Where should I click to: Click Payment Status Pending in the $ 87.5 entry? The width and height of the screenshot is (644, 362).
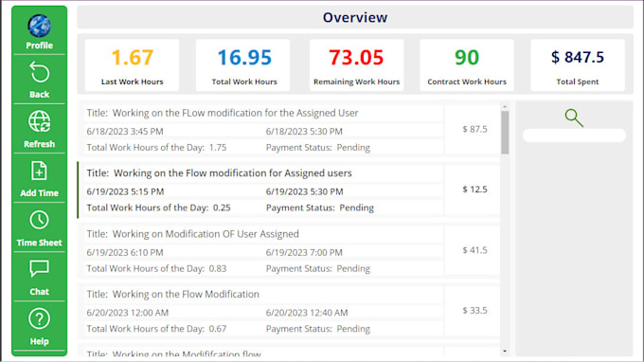[318, 148]
